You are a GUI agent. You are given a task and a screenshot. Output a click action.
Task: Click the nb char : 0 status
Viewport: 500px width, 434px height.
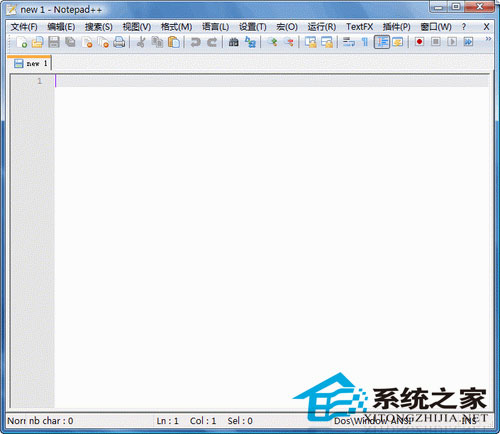51,421
